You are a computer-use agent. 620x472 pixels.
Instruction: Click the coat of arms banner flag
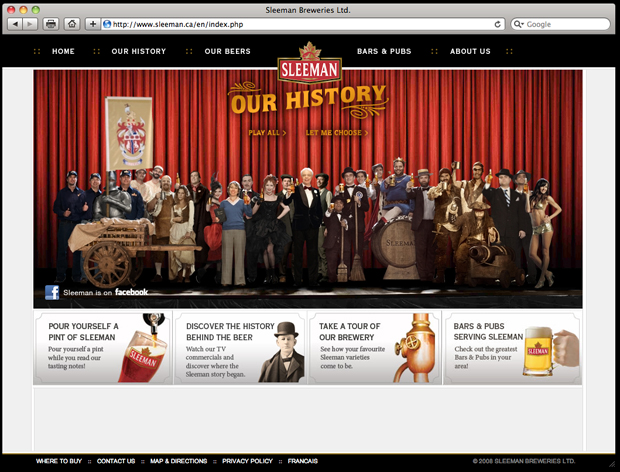pyautogui.click(x=129, y=134)
